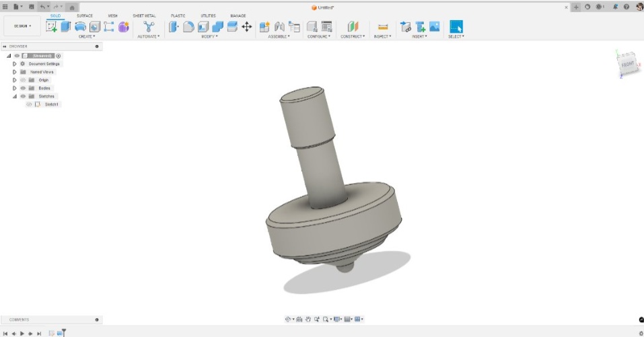The width and height of the screenshot is (644, 337).
Task: Open the ASSEMBLE dropdown menu
Action: [279, 36]
